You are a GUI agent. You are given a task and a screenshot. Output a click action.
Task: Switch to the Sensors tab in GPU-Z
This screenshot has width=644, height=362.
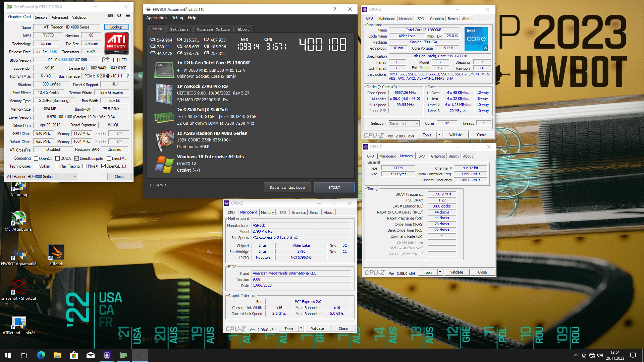[41, 17]
